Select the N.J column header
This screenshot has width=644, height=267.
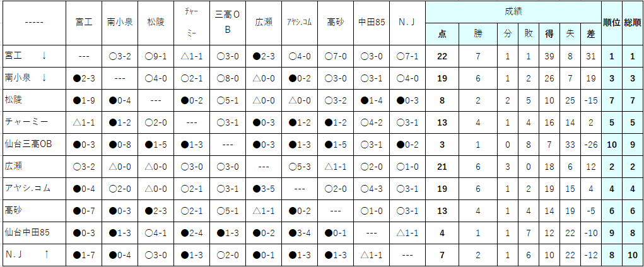[x=407, y=23]
